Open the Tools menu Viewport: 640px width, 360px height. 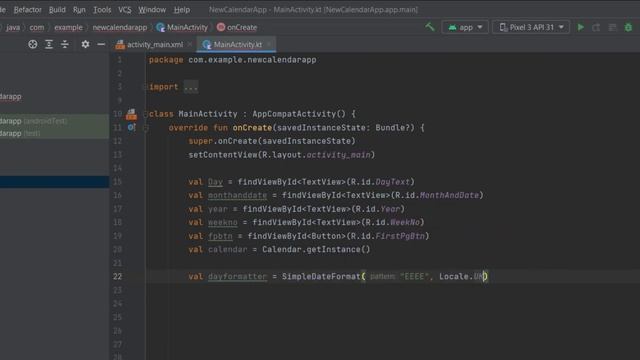click(102, 9)
